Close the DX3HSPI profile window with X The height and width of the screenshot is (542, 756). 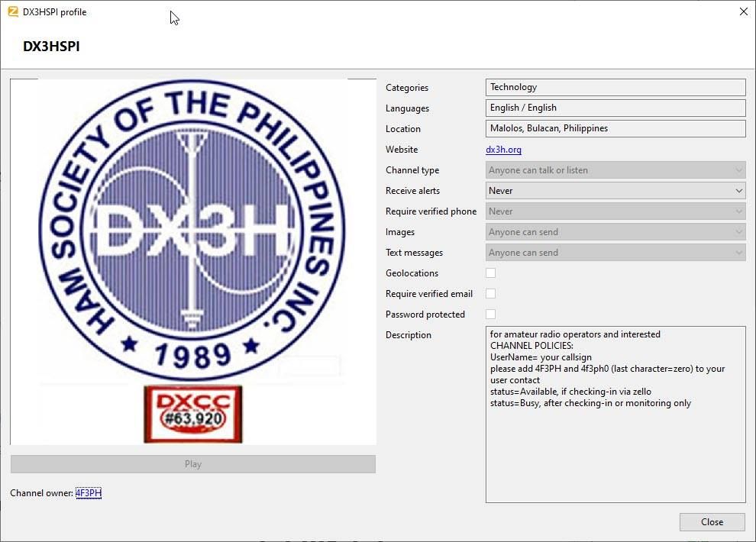point(744,11)
